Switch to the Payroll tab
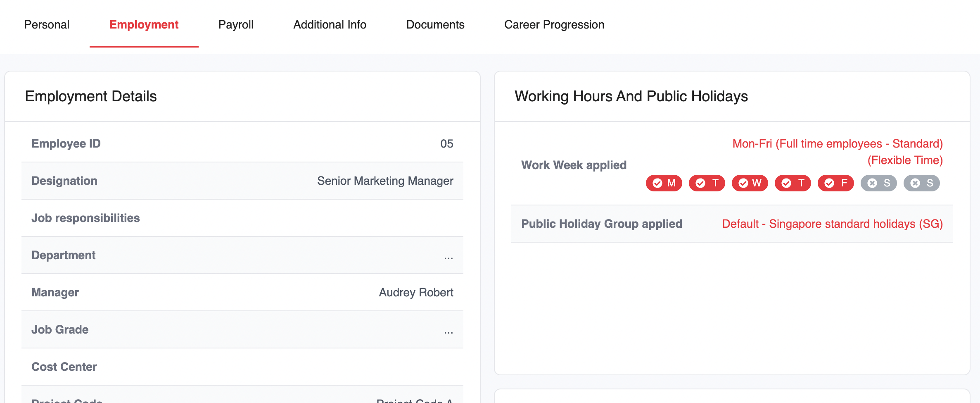This screenshot has height=403, width=980. 236,25
